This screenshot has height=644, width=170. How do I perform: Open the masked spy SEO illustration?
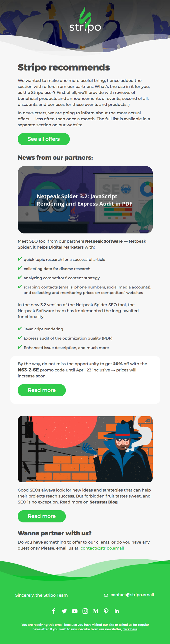pos(85,449)
